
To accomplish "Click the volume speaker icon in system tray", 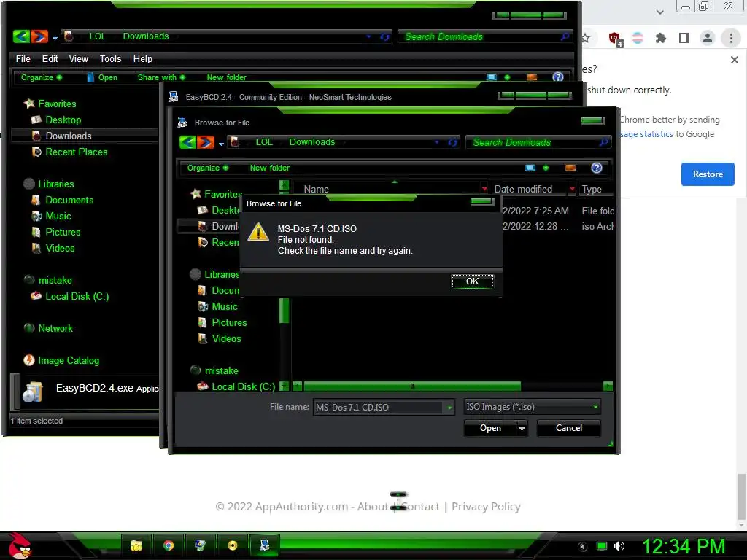I will (619, 546).
